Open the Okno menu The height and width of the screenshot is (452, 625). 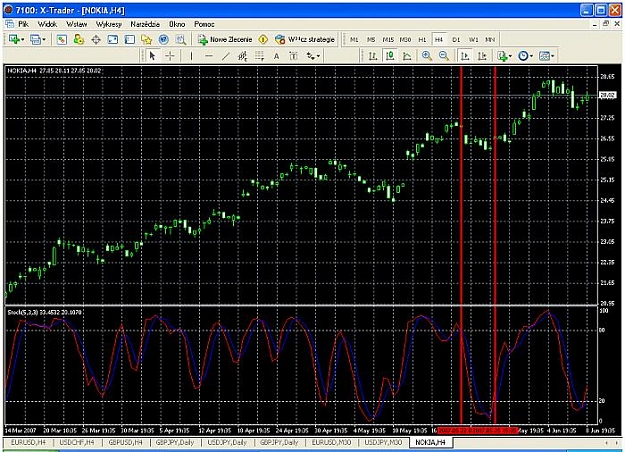(177, 24)
